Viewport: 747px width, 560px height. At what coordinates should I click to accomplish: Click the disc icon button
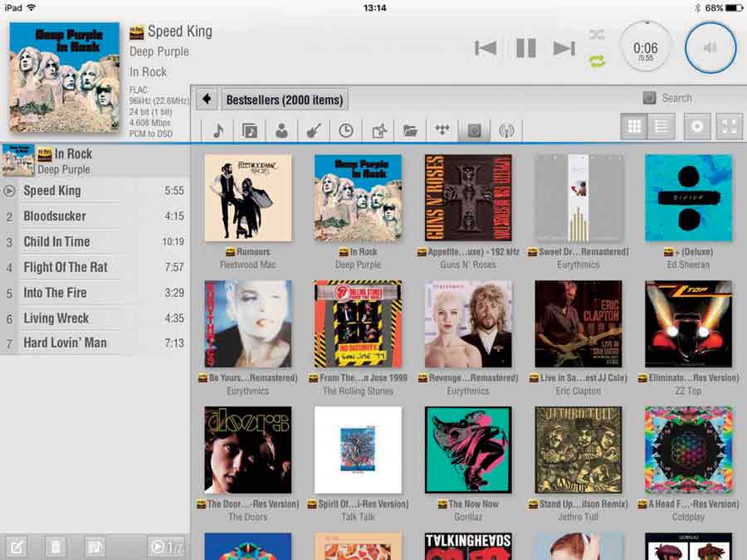point(697,126)
